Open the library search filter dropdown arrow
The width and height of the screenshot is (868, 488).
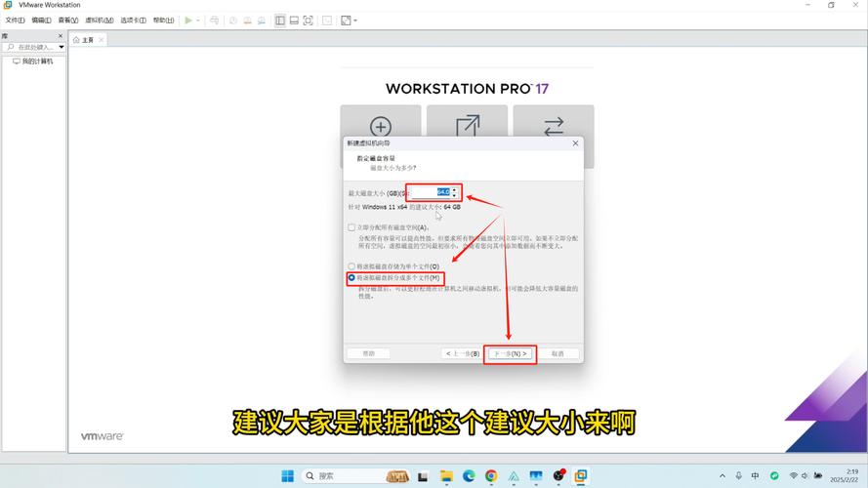pos(62,47)
